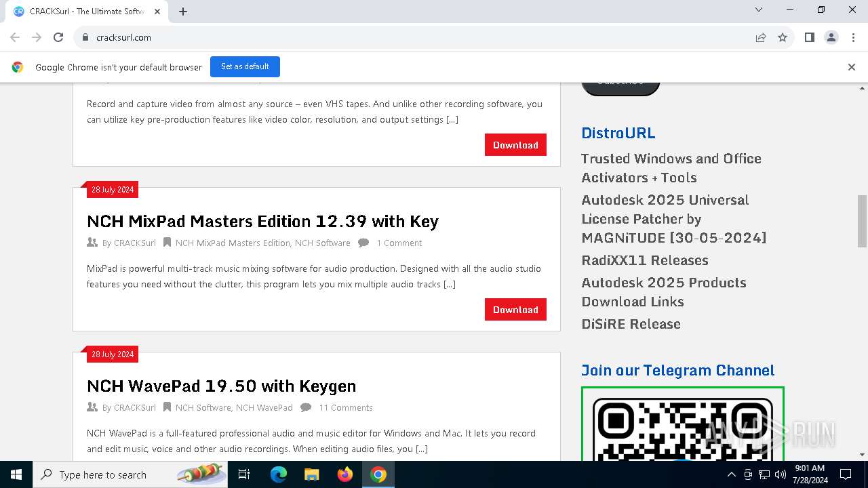This screenshot has height=488, width=868.
Task: Close the CRACKSurl tab
Action: [157, 12]
